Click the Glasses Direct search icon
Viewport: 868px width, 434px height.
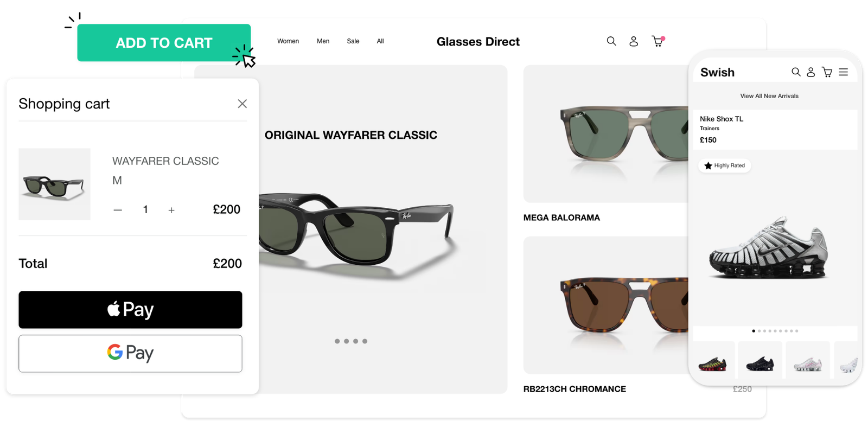[611, 41]
